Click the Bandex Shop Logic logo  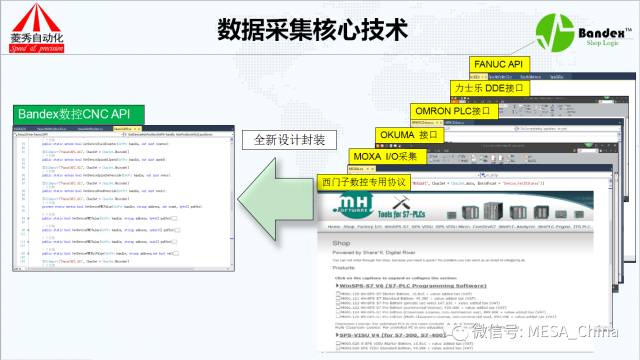(584, 33)
